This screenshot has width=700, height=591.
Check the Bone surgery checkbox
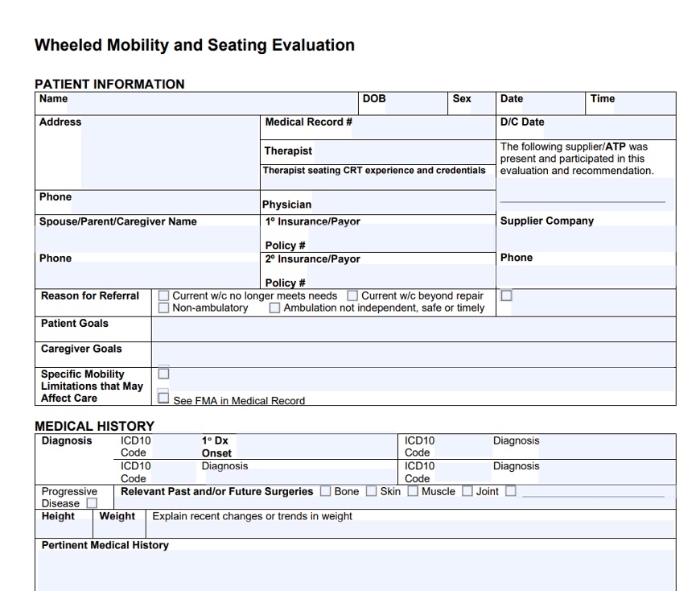(325, 491)
